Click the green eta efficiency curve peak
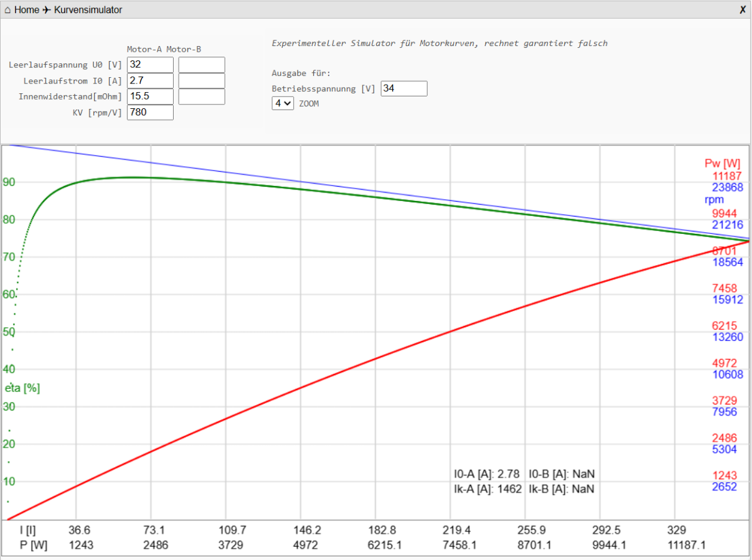Viewport: 752px width, 560px height. coord(131,177)
